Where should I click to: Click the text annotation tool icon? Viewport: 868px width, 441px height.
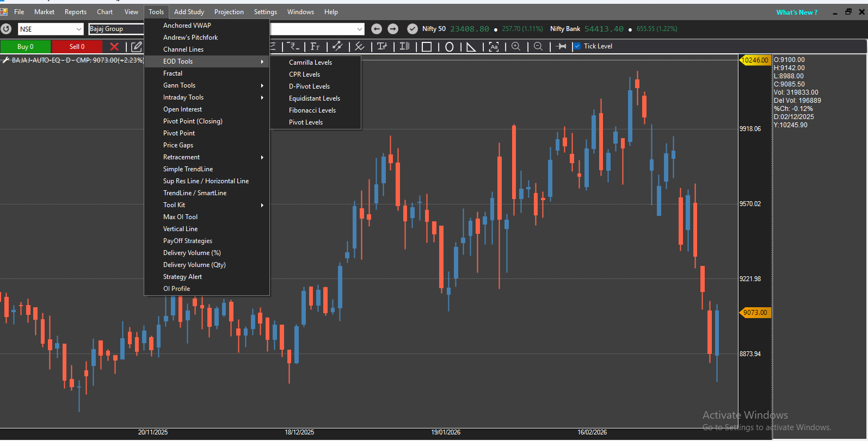click(x=494, y=47)
